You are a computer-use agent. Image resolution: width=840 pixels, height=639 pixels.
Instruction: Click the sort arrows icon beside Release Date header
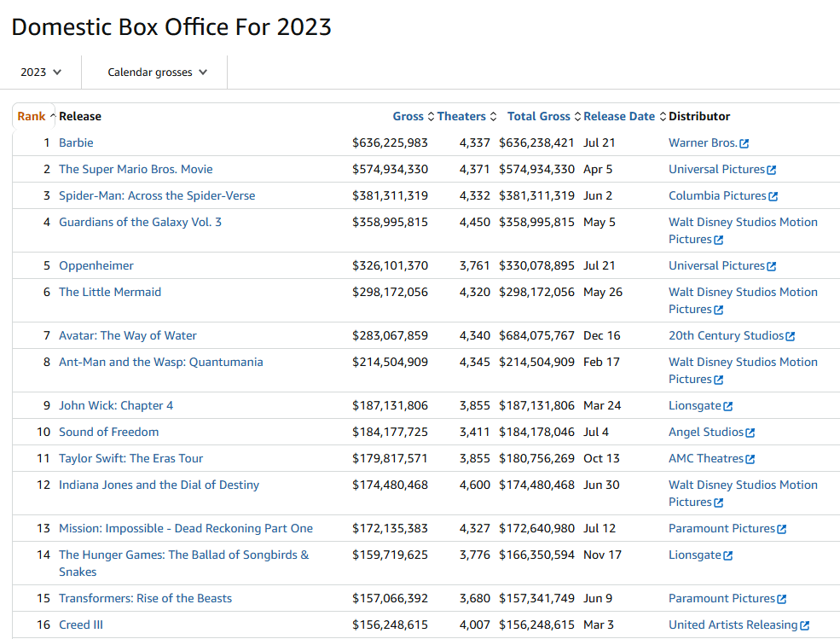(x=663, y=117)
